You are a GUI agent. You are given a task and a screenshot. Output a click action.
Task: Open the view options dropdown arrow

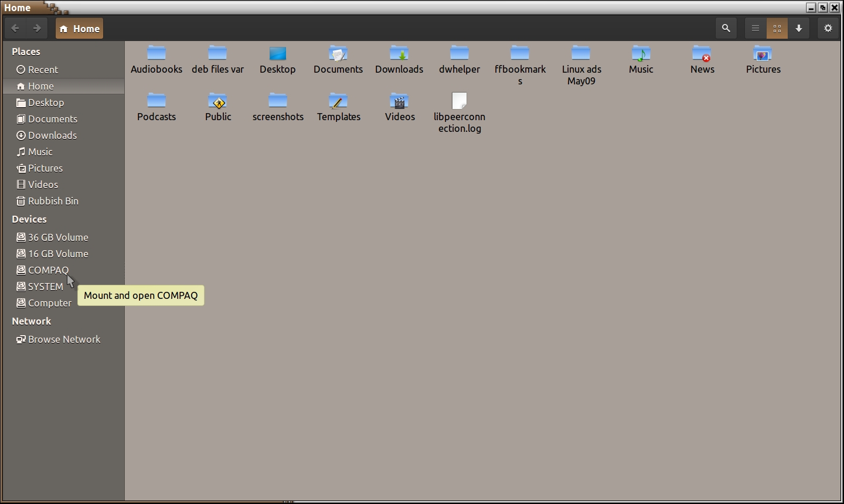(799, 28)
